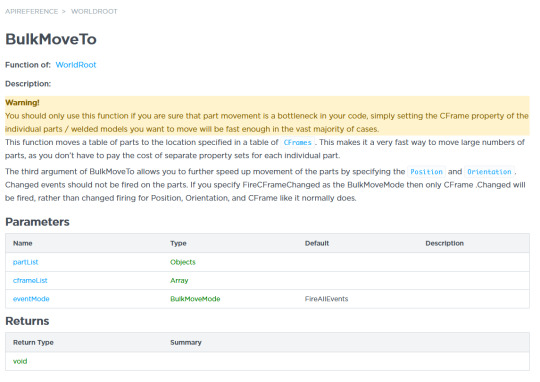Click the Description: label
The image size is (540, 382).
28,84
